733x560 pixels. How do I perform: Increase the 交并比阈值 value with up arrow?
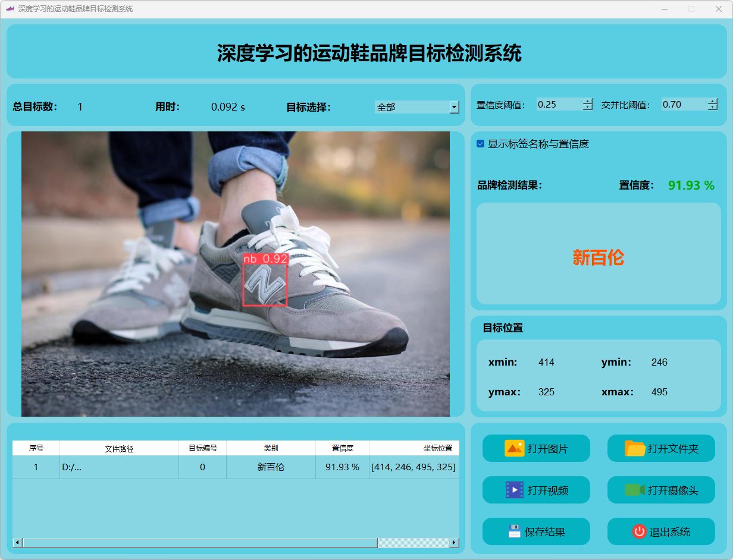[x=713, y=101]
